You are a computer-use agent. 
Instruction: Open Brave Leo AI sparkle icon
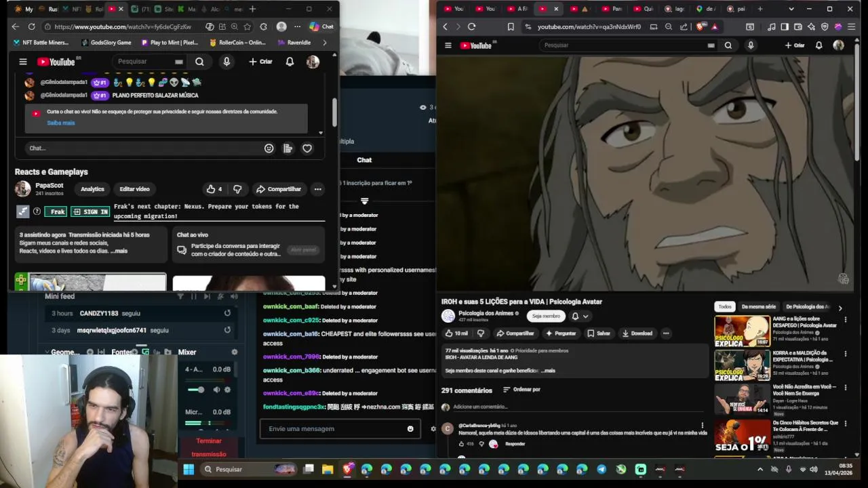pyautogui.click(x=811, y=27)
